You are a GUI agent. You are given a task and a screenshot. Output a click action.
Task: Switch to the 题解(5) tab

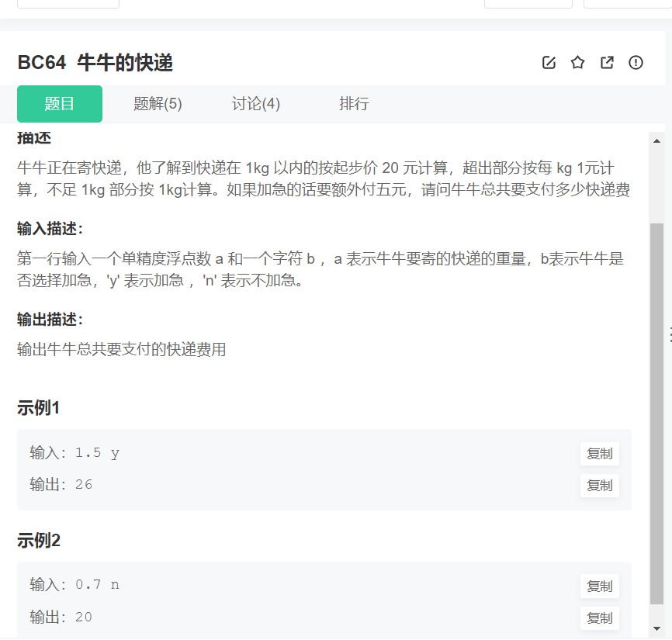point(158,103)
